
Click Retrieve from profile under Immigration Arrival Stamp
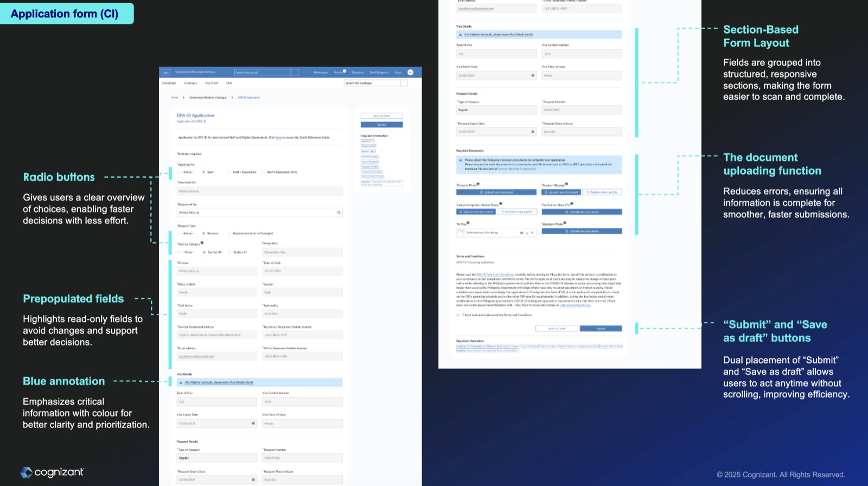click(517, 212)
